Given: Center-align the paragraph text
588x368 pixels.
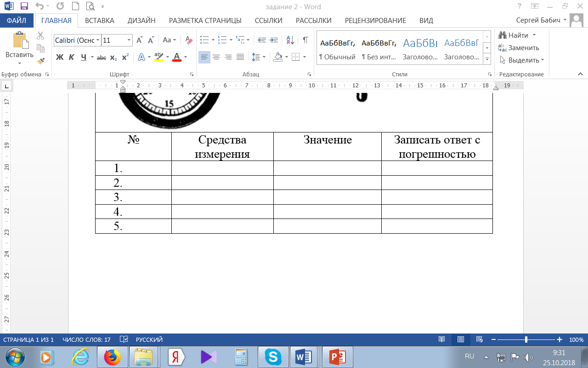Looking at the screenshot, I should pos(216,57).
